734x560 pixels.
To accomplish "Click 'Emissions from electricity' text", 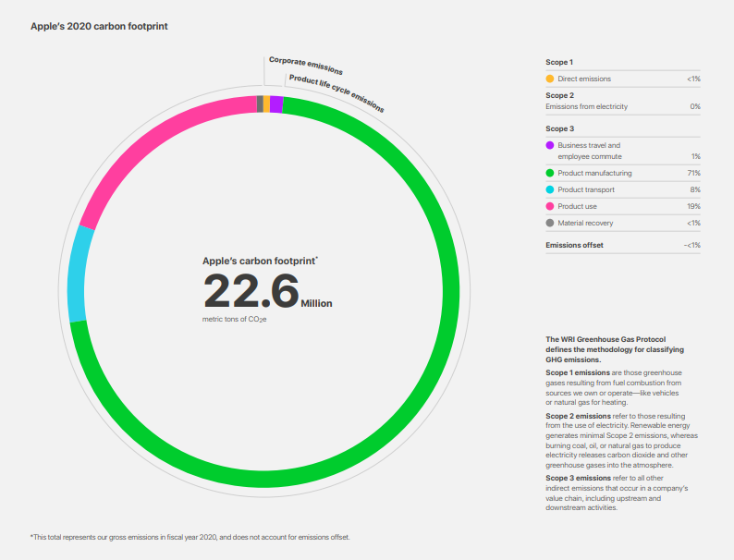I will (x=586, y=106).
